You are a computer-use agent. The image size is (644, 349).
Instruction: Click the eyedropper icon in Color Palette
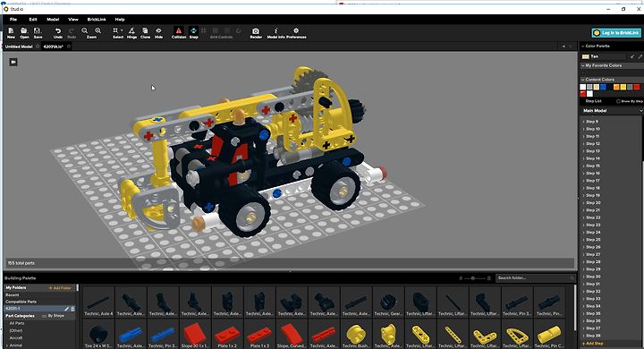(x=640, y=56)
